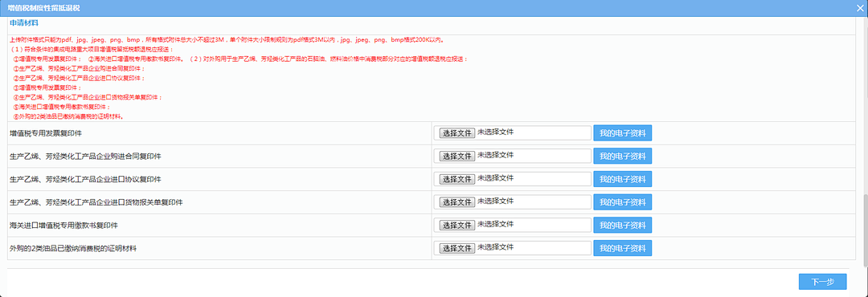Image resolution: width=868 pixels, height=297 pixels.
Task: Open 我的电子资料 for 进口协议复印件
Action: click(622, 179)
